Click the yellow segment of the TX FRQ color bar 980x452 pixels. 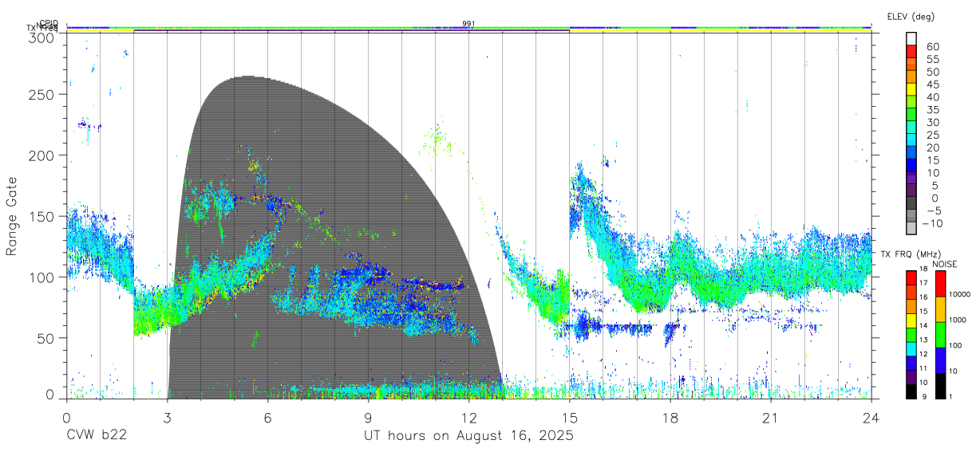[x=912, y=320]
